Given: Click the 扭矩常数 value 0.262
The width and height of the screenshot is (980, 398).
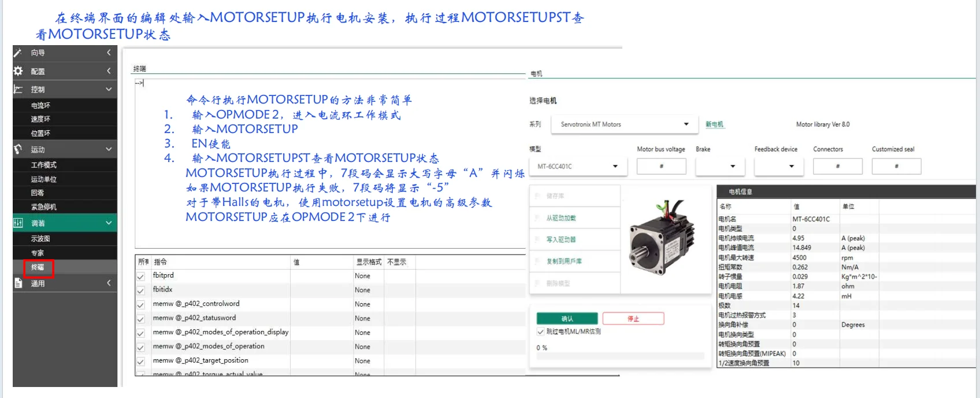Looking at the screenshot, I should point(800,267).
